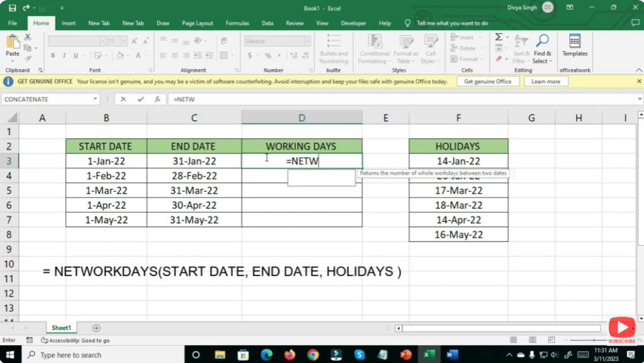Screen dimensions: 644x363
Task: Toggle italic formatting
Action: 64,55
